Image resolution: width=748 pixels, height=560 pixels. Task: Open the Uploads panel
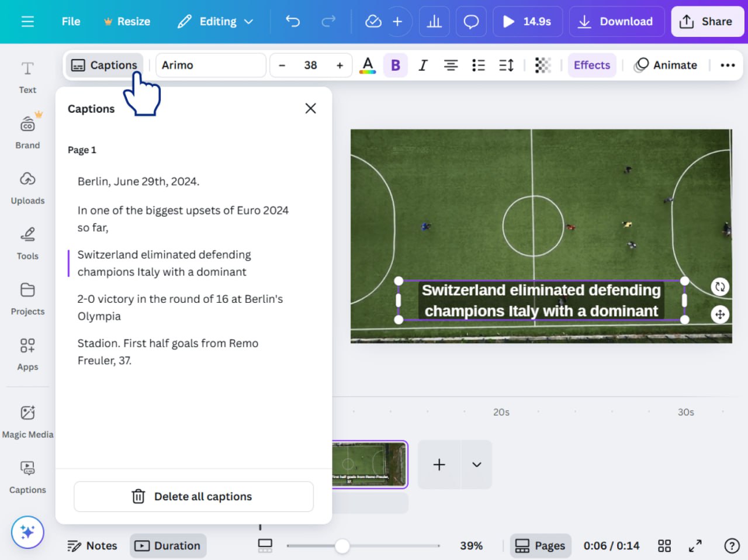pos(27,187)
